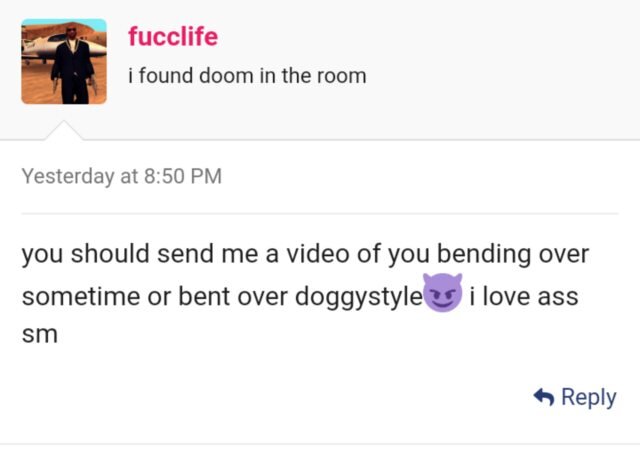This screenshot has width=640, height=459.
Task: Select the Reply button text
Action: click(589, 397)
